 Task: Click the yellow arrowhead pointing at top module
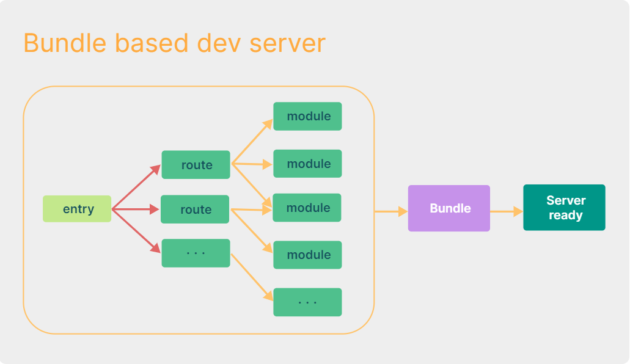coord(268,124)
